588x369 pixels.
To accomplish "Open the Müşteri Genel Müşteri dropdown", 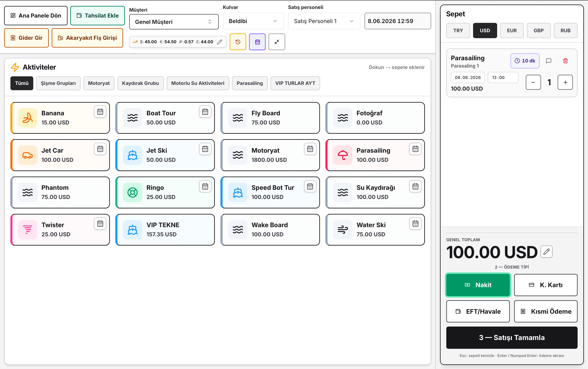I will point(174,22).
